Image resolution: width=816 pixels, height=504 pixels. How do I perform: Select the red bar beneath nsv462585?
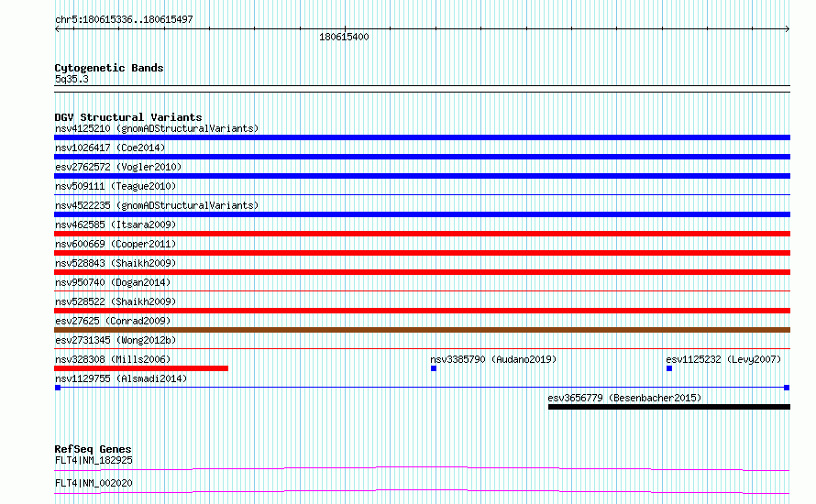(422, 234)
